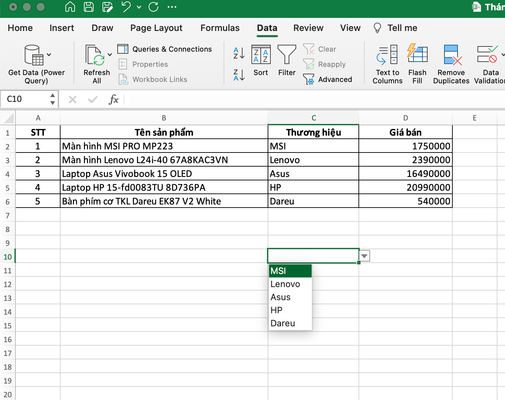Click the Home icon in title bar
Viewport: 505px width, 400px height.
click(x=70, y=7)
